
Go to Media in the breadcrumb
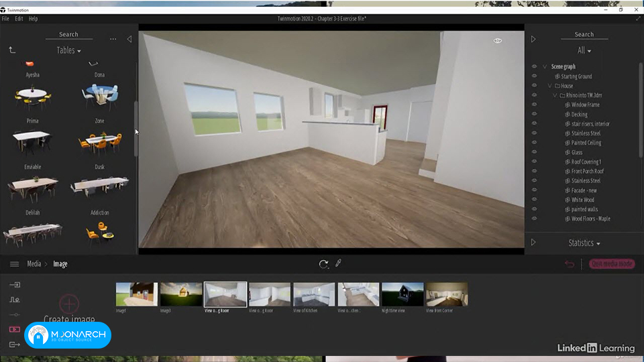pos(34,264)
